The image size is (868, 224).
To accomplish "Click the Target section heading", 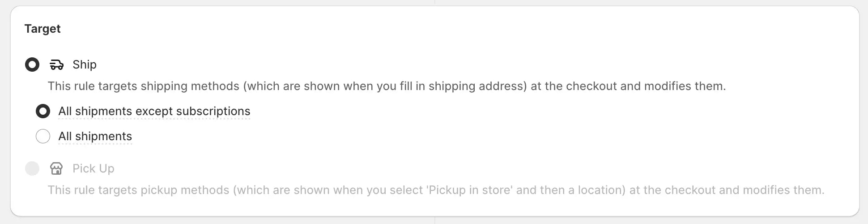I will [x=43, y=29].
